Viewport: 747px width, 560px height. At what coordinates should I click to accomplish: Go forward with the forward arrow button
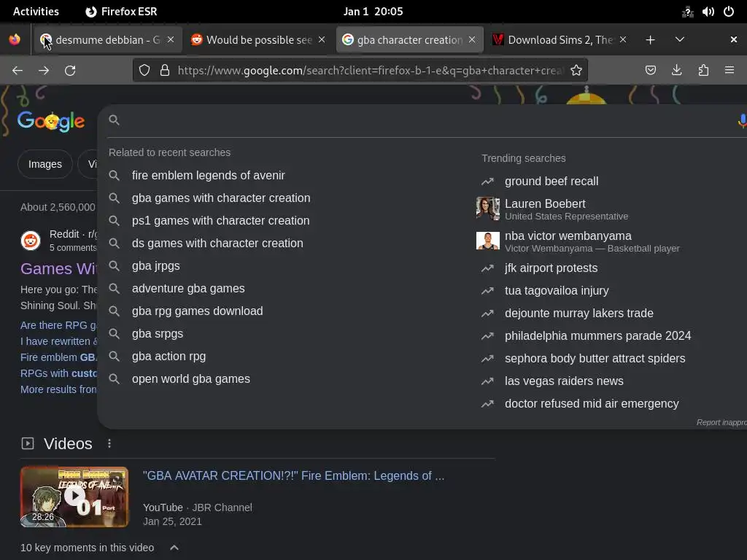coord(44,71)
